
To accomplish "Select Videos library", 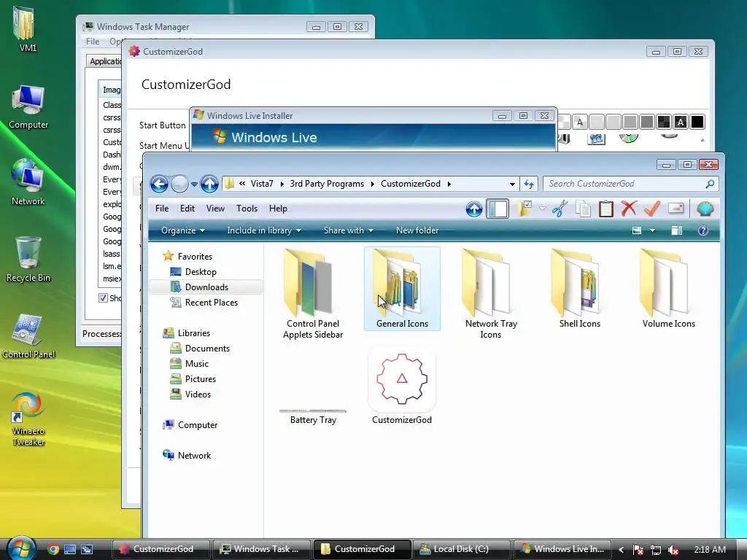I will pyautogui.click(x=198, y=394).
